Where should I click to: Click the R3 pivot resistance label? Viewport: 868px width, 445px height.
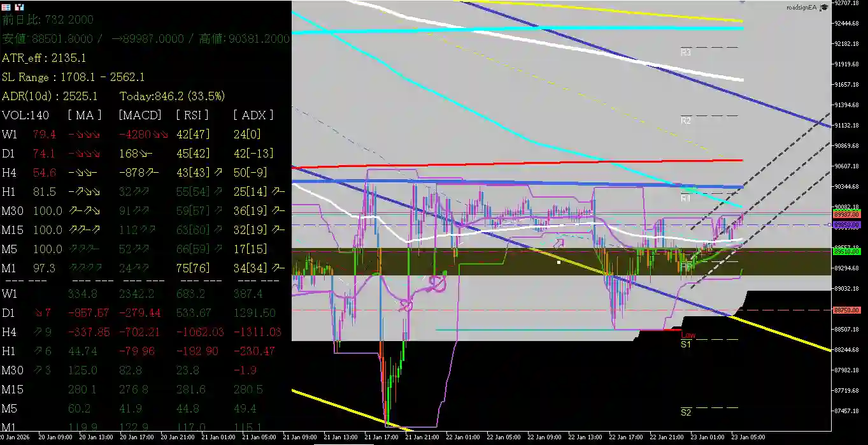(685, 52)
